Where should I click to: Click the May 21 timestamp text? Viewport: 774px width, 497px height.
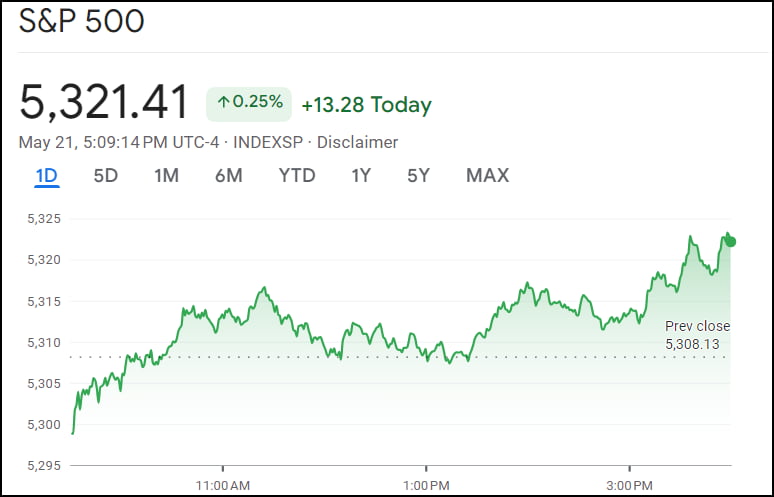pyautogui.click(x=118, y=143)
